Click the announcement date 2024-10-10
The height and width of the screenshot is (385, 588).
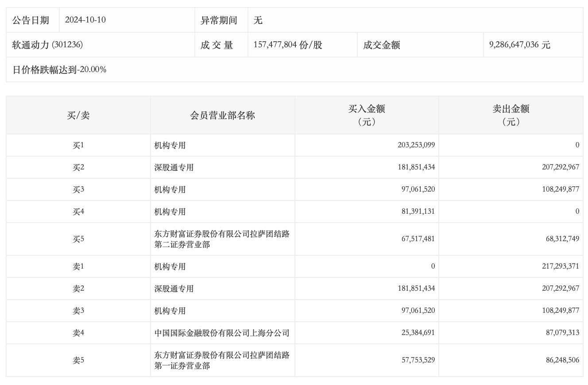[85, 20]
